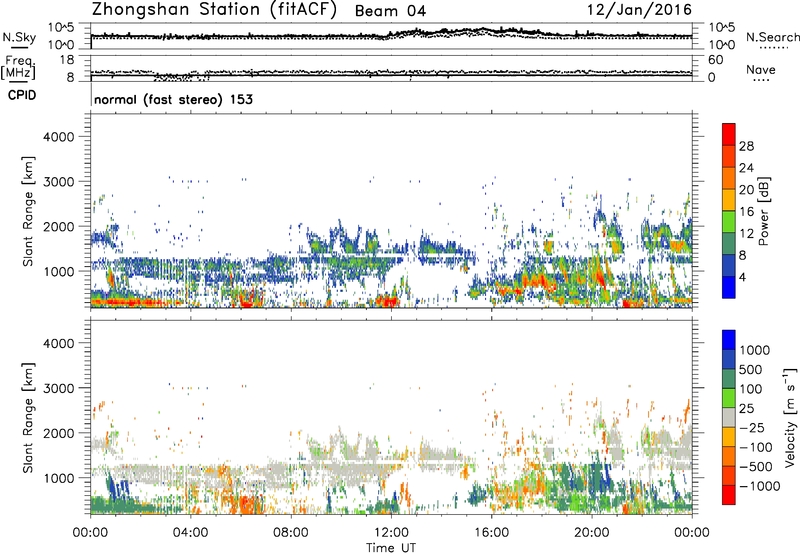Click the date '12/Jan/2016'
The image size is (800, 554).
640,10
